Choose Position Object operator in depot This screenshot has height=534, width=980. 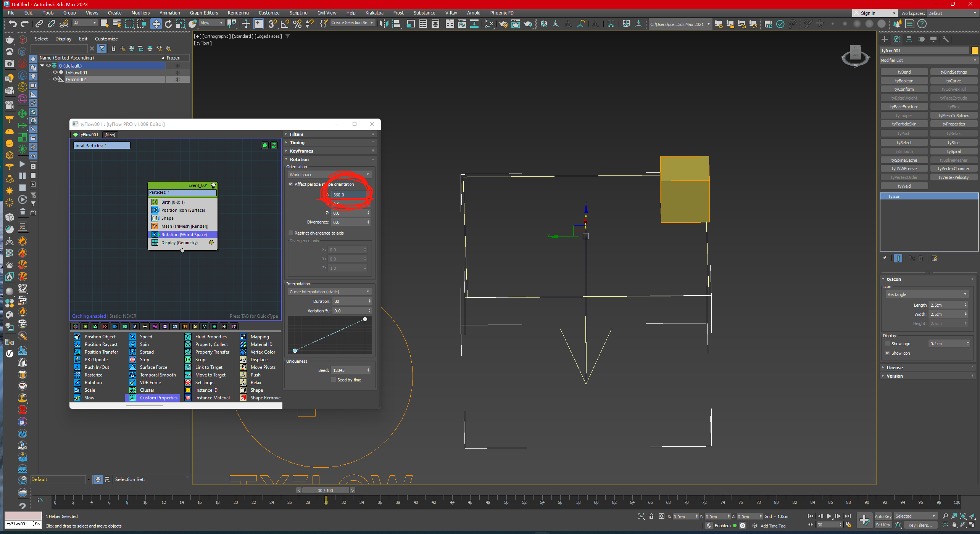(96, 337)
